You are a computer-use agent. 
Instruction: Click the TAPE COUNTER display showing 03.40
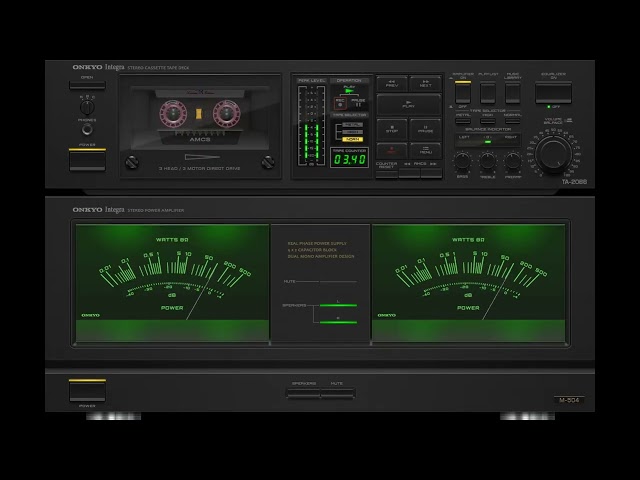point(349,159)
